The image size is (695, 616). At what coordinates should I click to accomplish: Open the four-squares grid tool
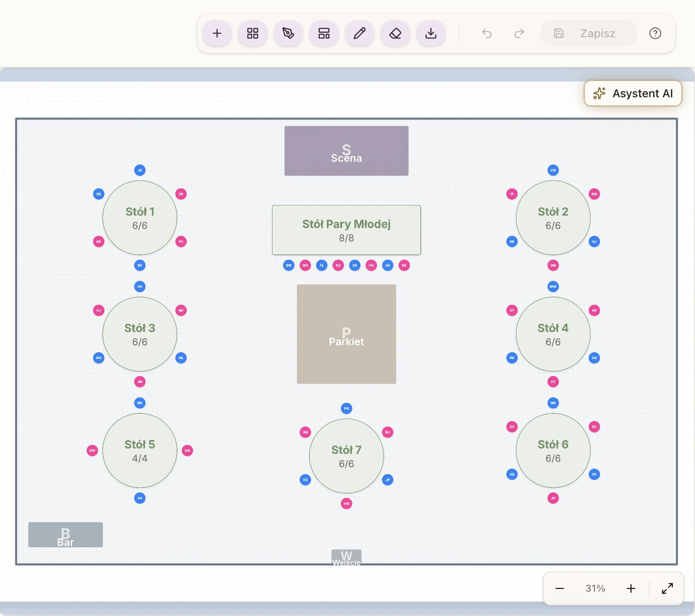(x=253, y=33)
